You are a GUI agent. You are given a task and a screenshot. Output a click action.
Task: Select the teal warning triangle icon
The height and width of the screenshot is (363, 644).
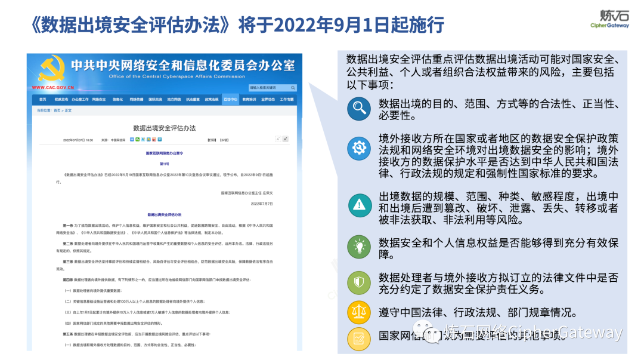pos(359,205)
